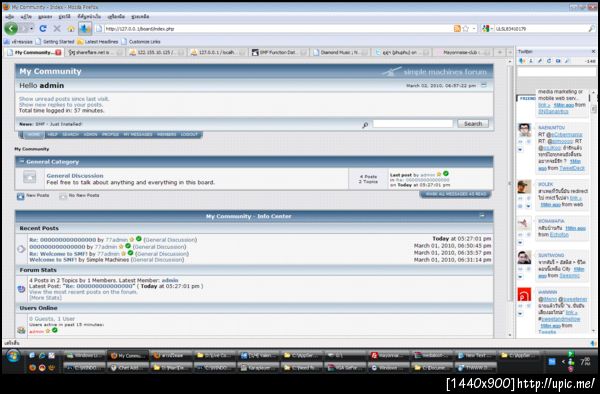Click the search magnifier in browser search box
Viewport: 600px width, 394px height.
592,29
